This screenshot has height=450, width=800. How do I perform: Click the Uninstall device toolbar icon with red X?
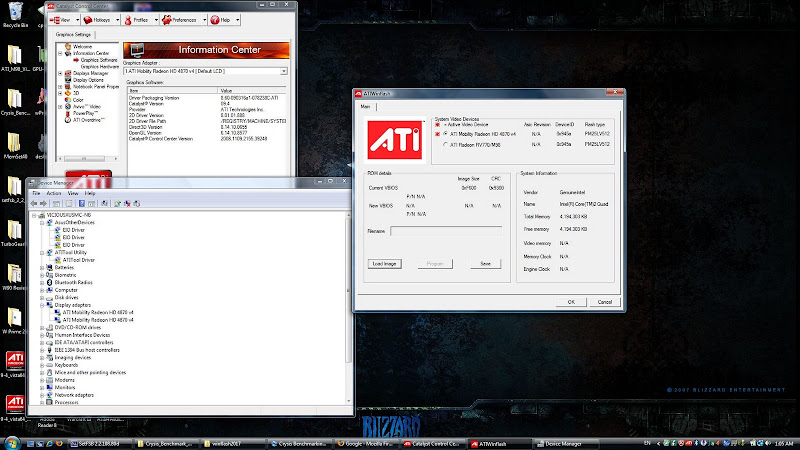coord(127,204)
